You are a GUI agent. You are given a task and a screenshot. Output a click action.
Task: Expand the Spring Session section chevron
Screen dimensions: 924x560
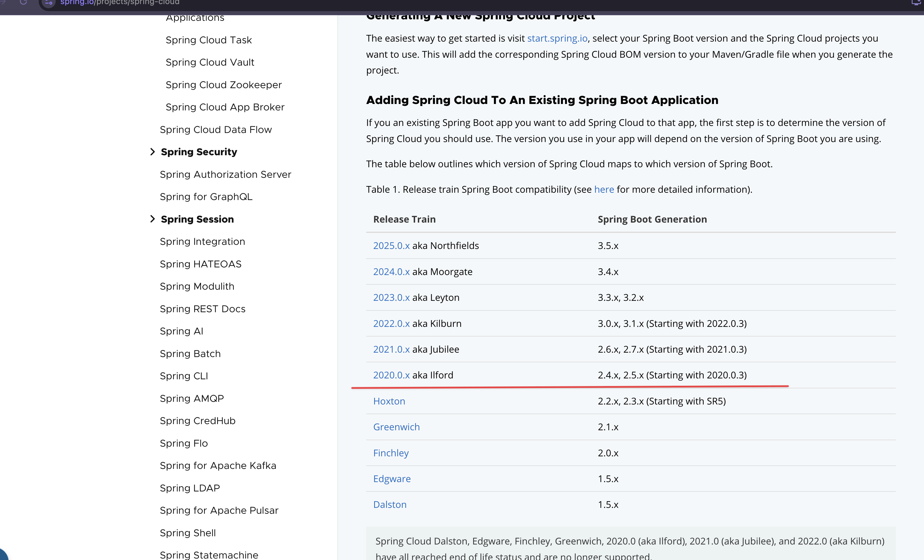(x=152, y=219)
